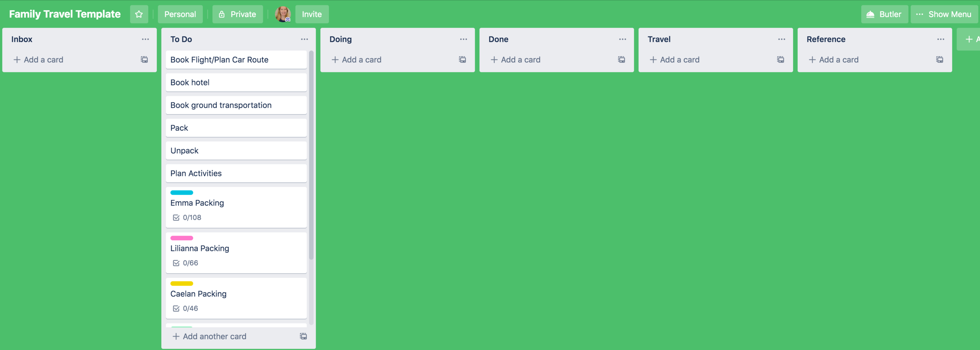Add a card to the Travel list
980x350 pixels.
coord(675,60)
